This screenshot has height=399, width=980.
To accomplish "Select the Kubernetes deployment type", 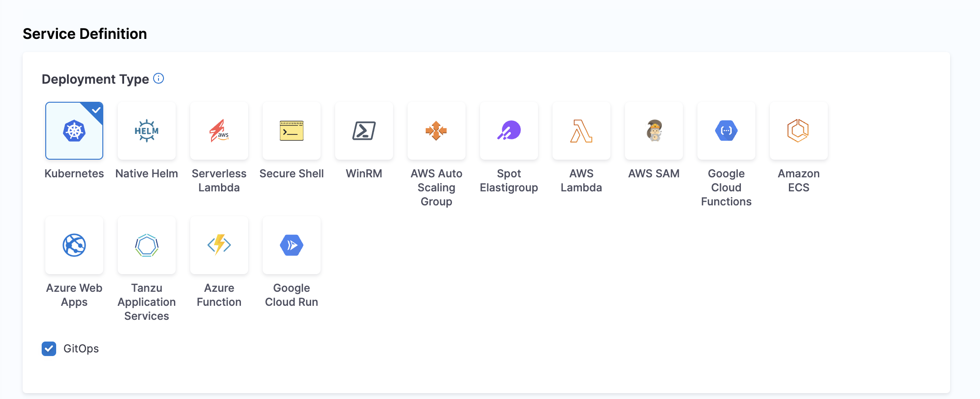I will click(x=74, y=131).
